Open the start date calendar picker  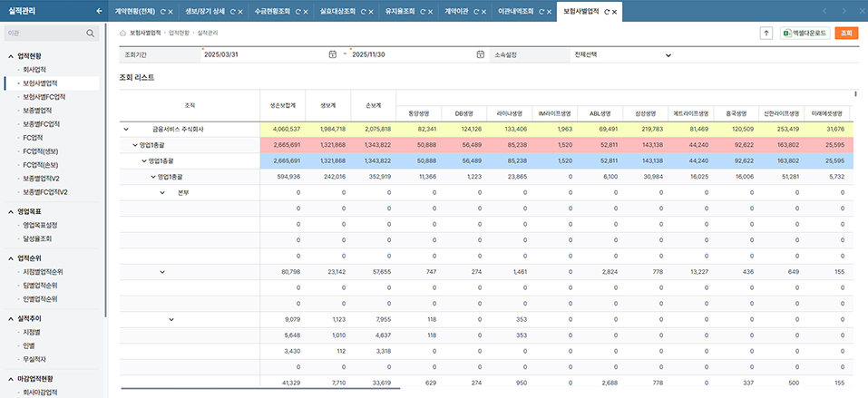333,54
